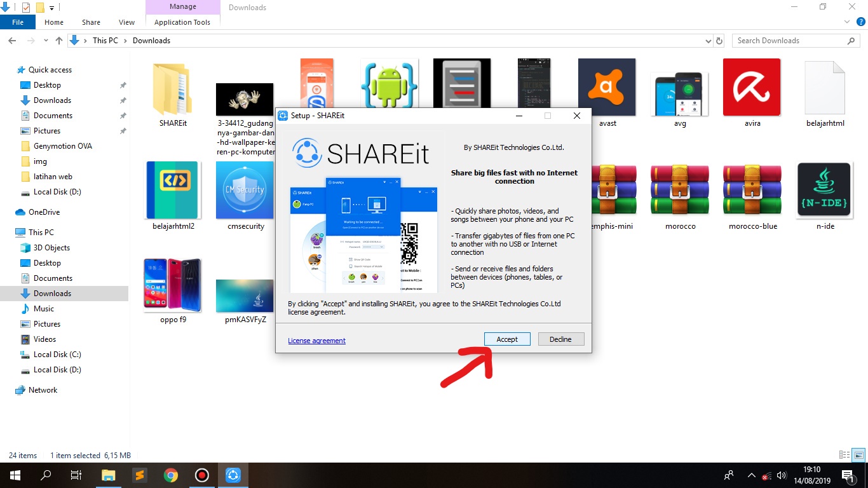Select the belajarhtml blank file icon
The image size is (868, 488).
point(825,88)
